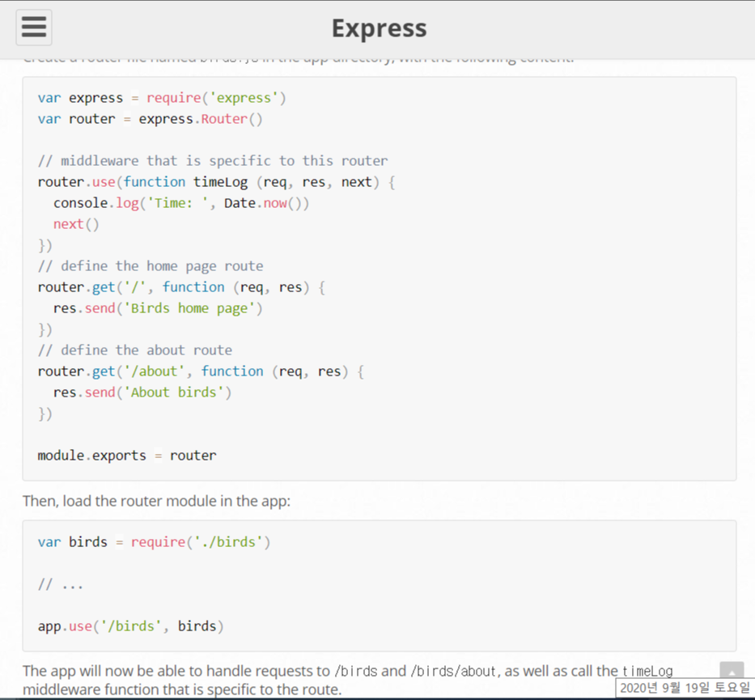Click the 'next()' call line
The image size is (755, 700).
[x=76, y=224]
